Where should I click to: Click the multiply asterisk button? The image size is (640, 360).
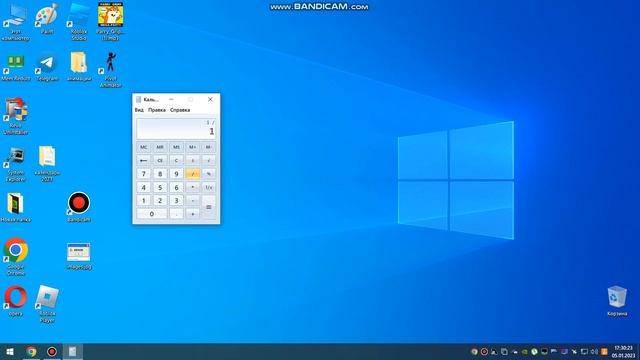coord(193,187)
